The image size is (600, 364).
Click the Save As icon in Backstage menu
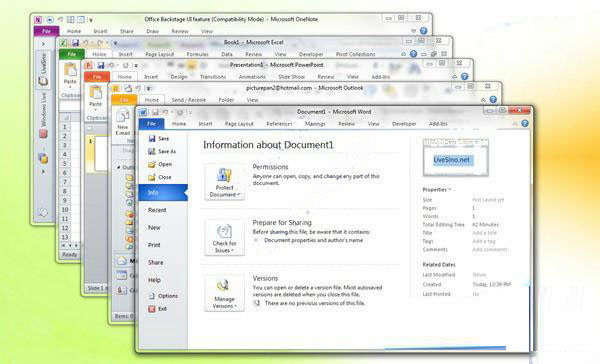coord(152,151)
